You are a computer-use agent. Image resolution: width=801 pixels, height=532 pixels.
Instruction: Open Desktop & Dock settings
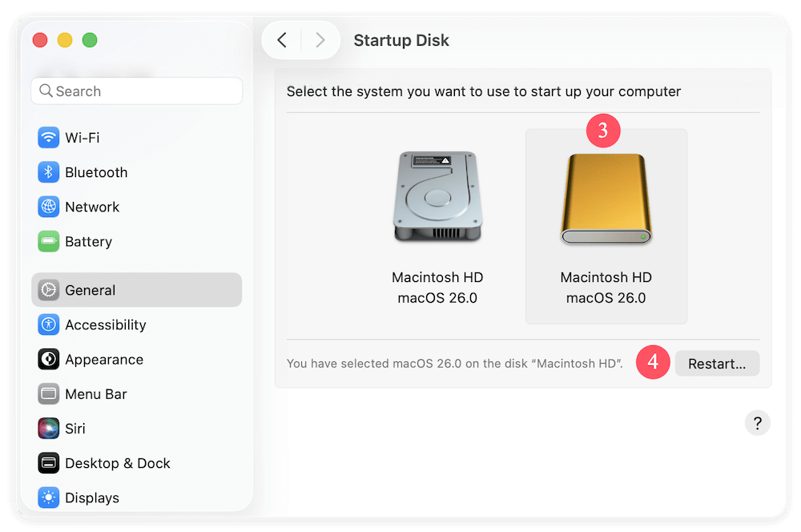coord(117,463)
